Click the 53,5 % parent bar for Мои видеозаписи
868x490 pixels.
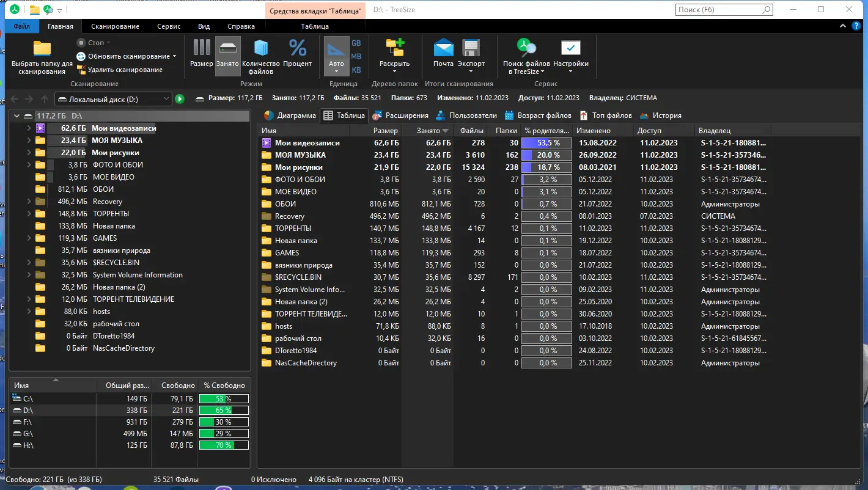click(546, 143)
